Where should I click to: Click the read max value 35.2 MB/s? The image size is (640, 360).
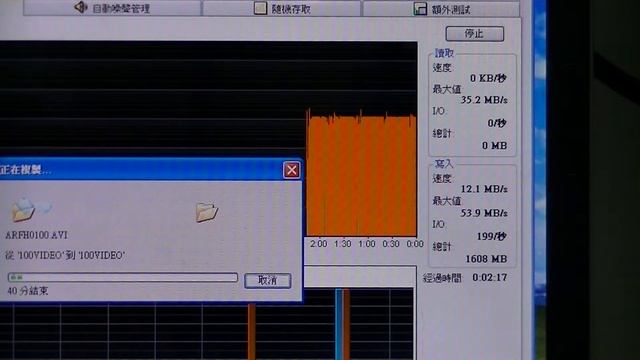point(484,100)
